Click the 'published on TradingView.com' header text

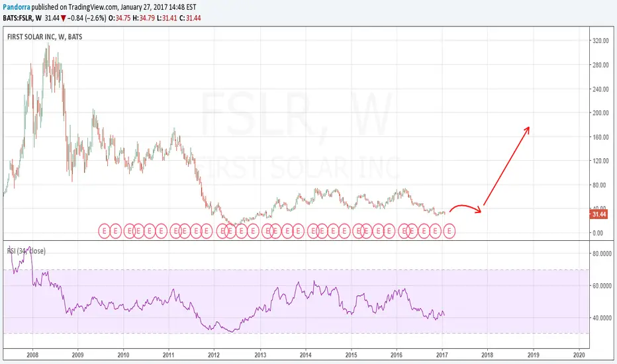coord(75,7)
